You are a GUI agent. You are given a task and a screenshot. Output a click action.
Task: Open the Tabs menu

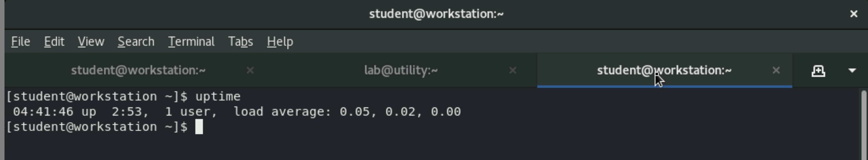[240, 42]
